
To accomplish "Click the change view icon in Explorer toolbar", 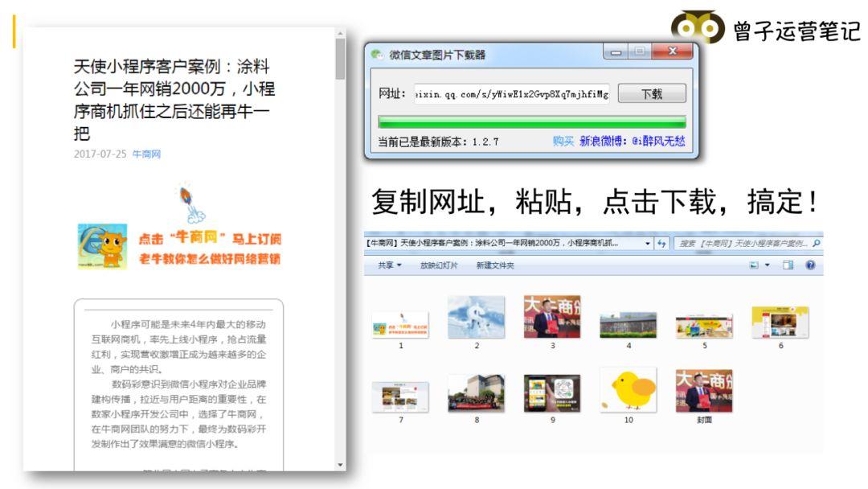I will (754, 265).
